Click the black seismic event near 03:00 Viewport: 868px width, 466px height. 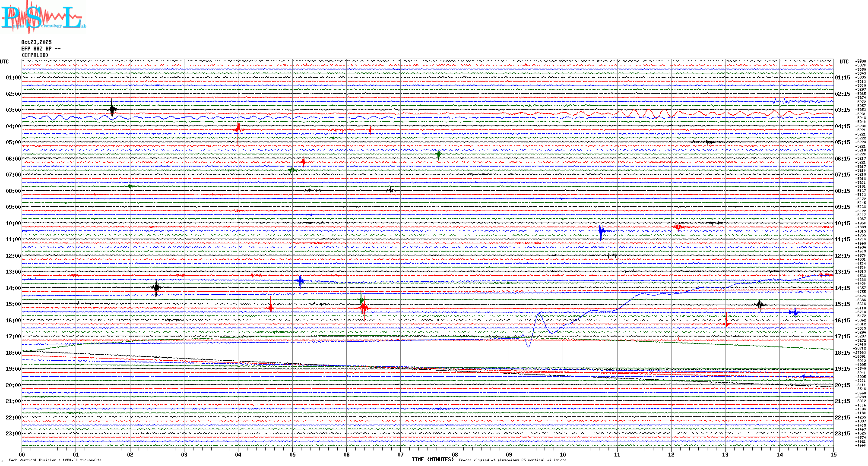click(x=112, y=109)
